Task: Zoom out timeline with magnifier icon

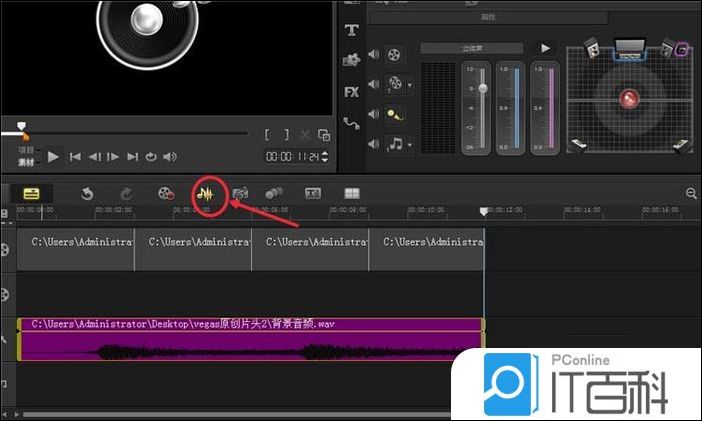Action: click(x=691, y=193)
